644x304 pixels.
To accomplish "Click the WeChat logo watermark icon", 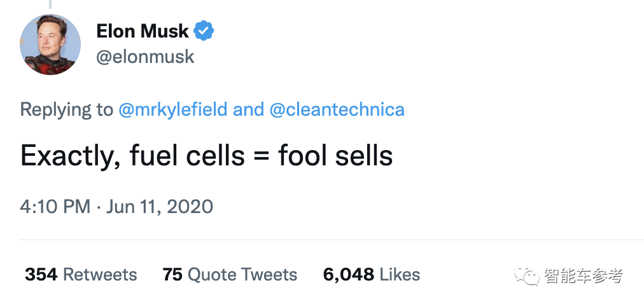I will click(528, 275).
